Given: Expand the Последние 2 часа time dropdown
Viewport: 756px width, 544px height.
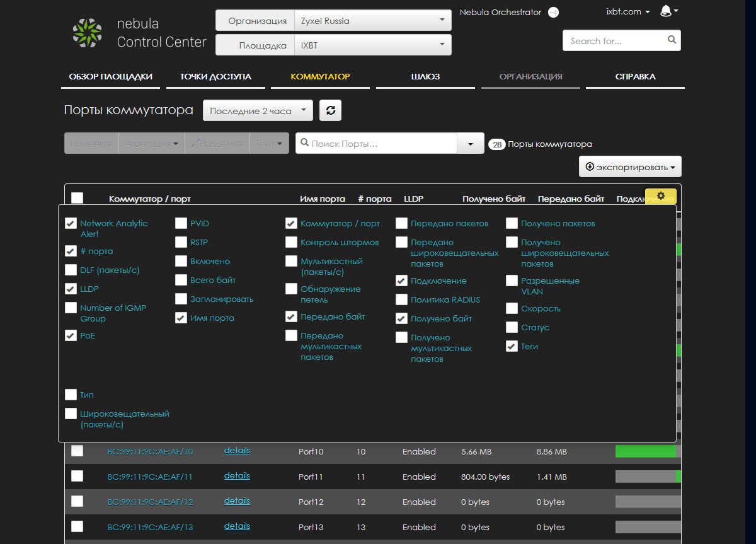Looking at the screenshot, I should click(258, 111).
